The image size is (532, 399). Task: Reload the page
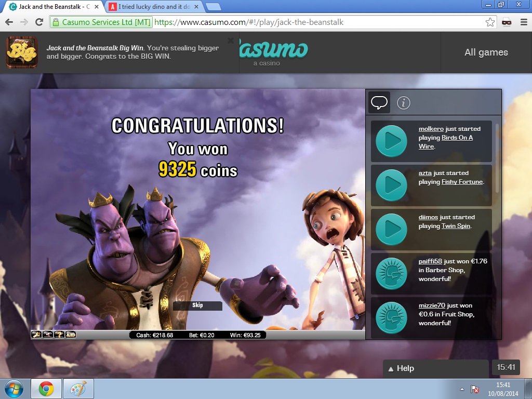click(39, 22)
